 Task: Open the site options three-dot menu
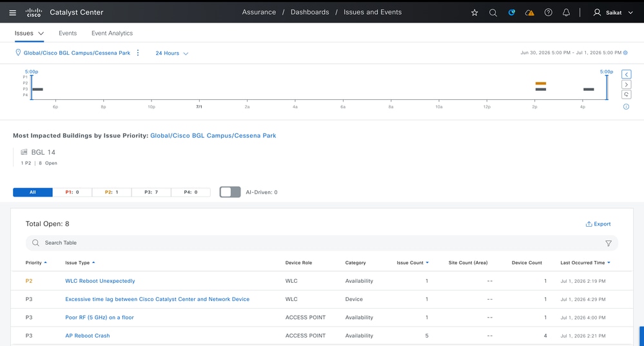138,53
